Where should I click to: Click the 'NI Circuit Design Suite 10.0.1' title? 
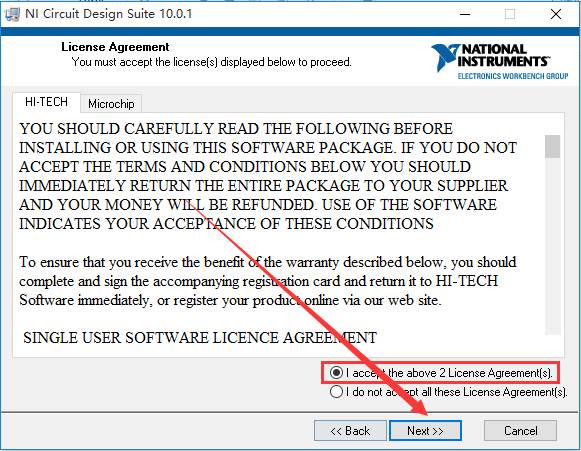click(109, 14)
